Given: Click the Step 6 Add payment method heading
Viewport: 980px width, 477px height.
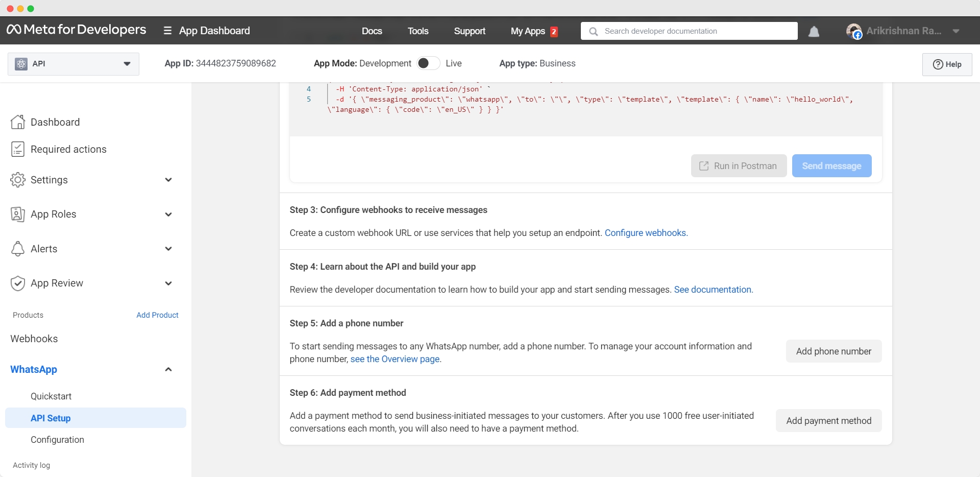Looking at the screenshot, I should point(348,393).
